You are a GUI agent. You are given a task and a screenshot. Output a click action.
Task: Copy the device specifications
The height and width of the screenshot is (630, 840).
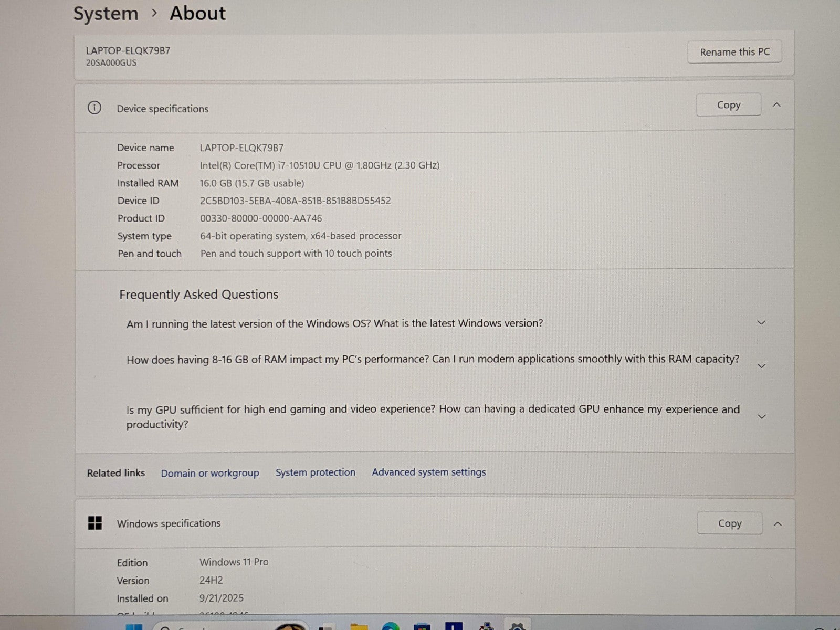(x=728, y=105)
